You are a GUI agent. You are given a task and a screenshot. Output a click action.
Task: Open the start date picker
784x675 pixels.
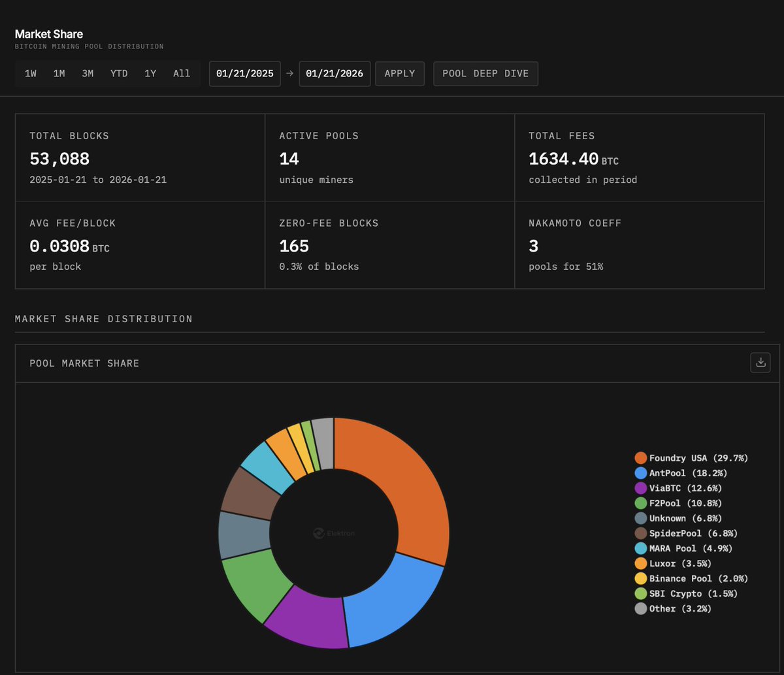pyautogui.click(x=244, y=73)
